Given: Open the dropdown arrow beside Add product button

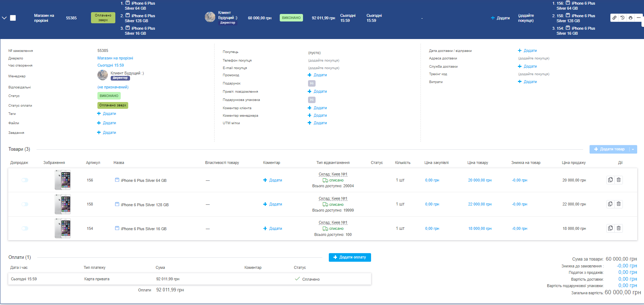Looking at the screenshot, I should [x=633, y=149].
